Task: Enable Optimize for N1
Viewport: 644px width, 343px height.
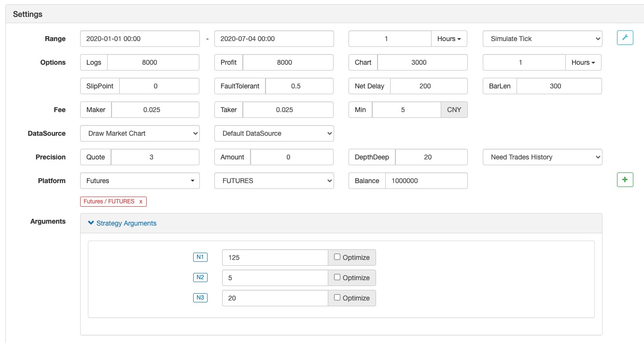Action: [337, 257]
